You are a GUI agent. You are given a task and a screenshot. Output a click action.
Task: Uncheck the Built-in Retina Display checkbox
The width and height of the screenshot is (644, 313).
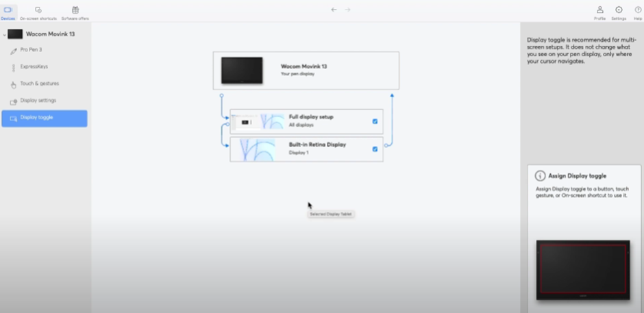pyautogui.click(x=375, y=149)
